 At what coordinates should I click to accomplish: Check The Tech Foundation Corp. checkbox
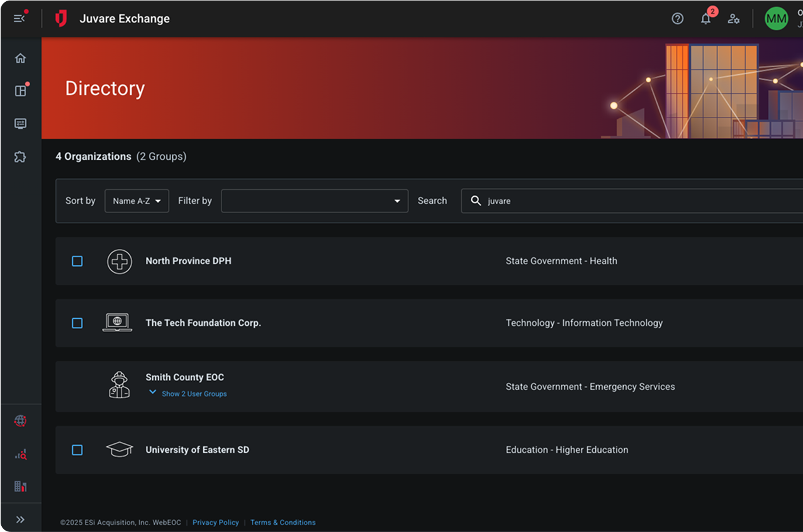coord(77,323)
